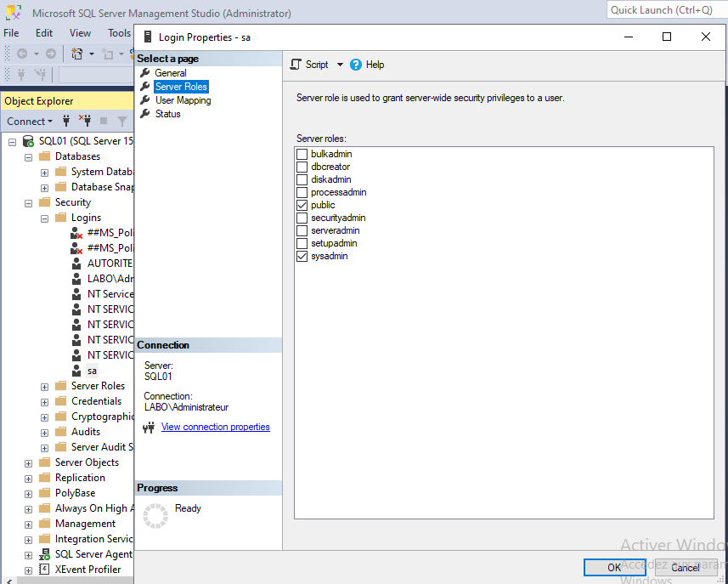Expand the Server Objects tree node
This screenshot has width=728, height=584.
point(28,463)
